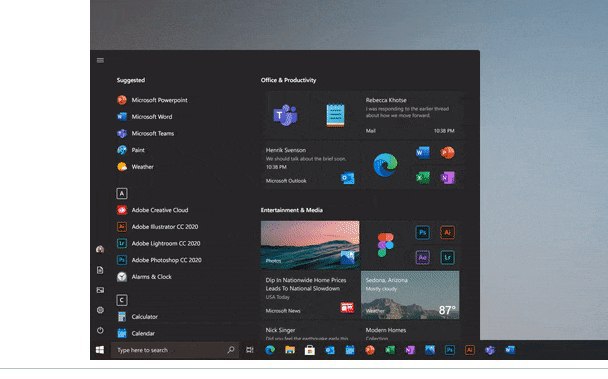Open the Illustrator tile in Entertainment group

(447, 232)
